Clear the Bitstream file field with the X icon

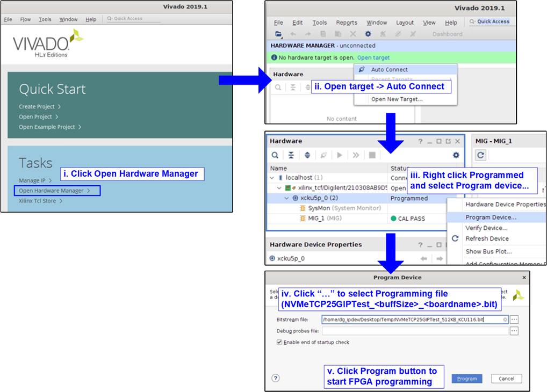pos(505,320)
